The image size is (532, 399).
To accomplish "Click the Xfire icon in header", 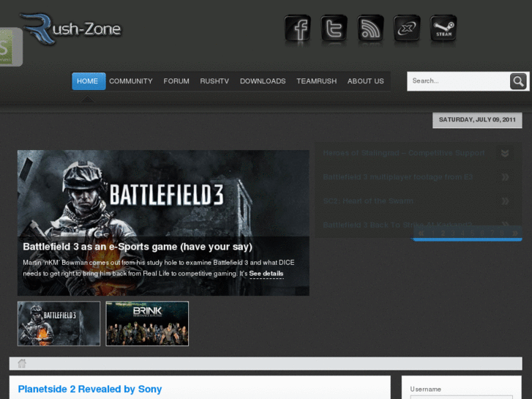I will pos(407,28).
